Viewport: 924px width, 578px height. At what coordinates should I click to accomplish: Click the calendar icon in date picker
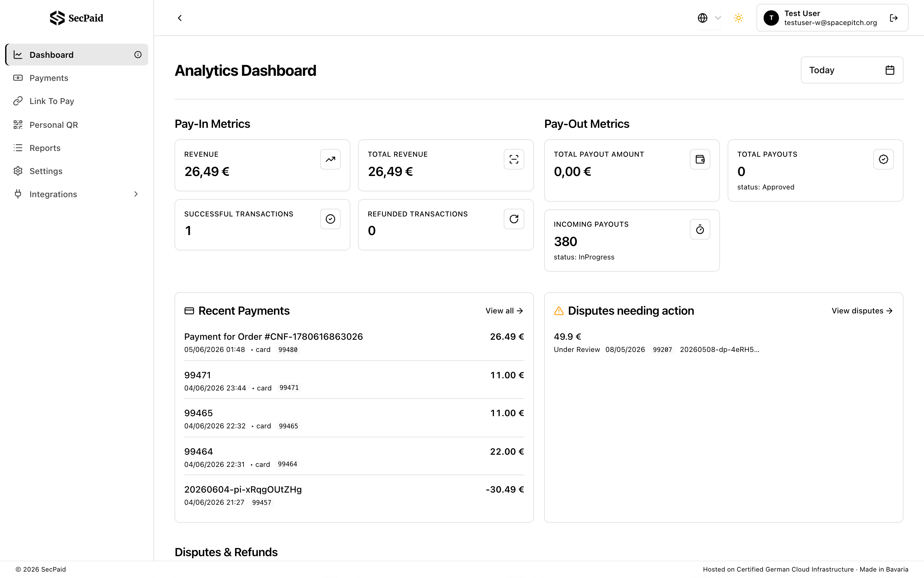[890, 70]
